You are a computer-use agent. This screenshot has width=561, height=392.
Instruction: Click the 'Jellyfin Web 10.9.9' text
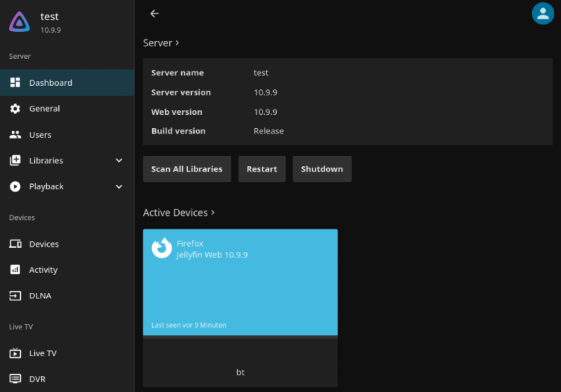(x=212, y=254)
